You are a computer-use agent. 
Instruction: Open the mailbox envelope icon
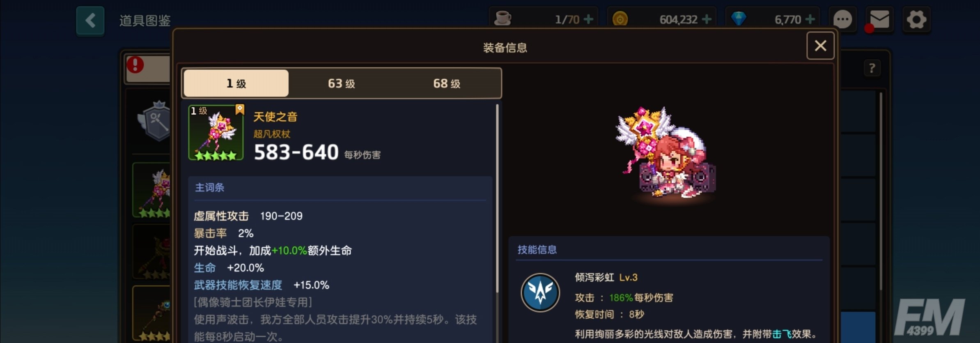(879, 19)
